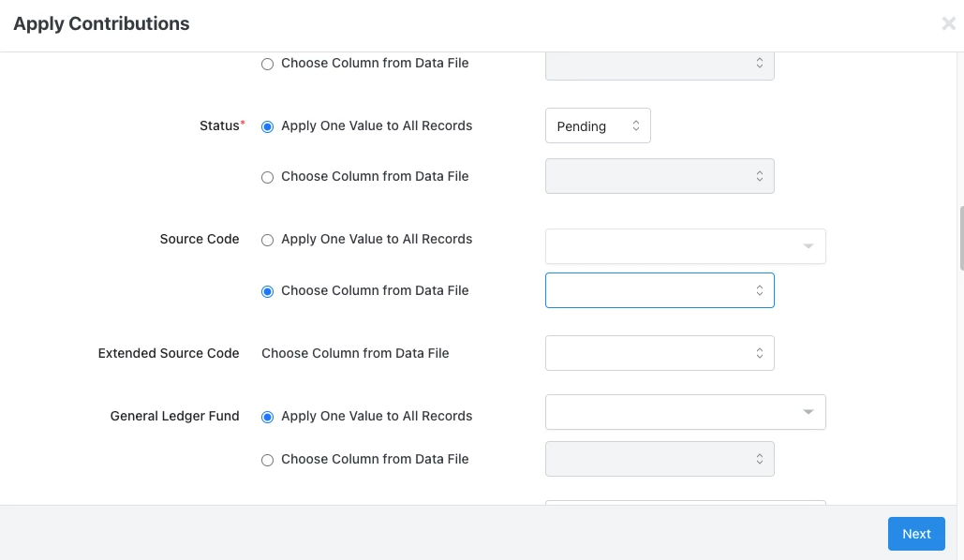This screenshot has height=560, width=964.
Task: Open the Pending status dropdown
Action: click(598, 126)
